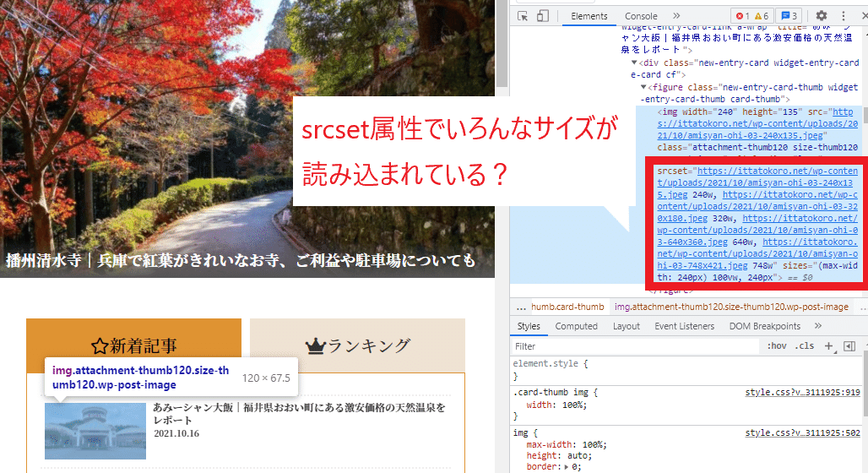Open the DevTools settings gear

pos(822,16)
